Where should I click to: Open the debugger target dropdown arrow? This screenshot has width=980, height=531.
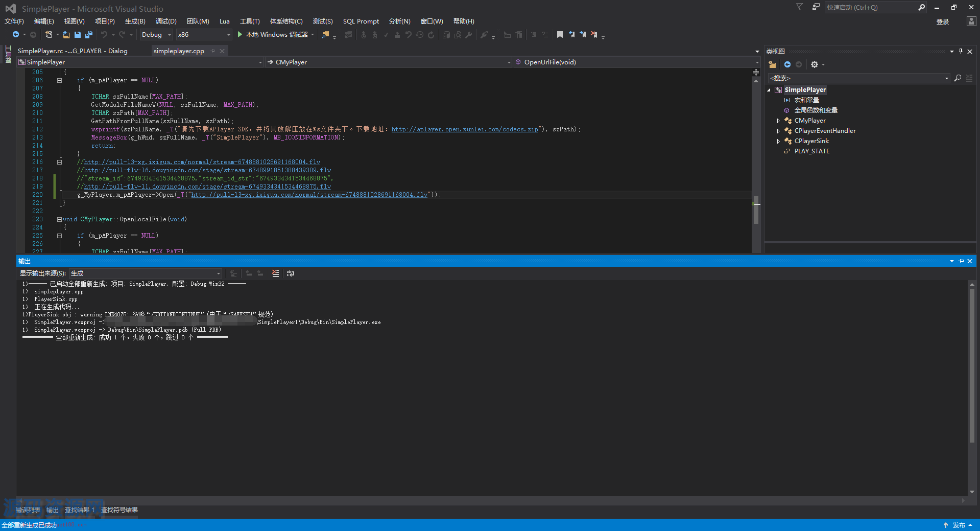pyautogui.click(x=313, y=35)
